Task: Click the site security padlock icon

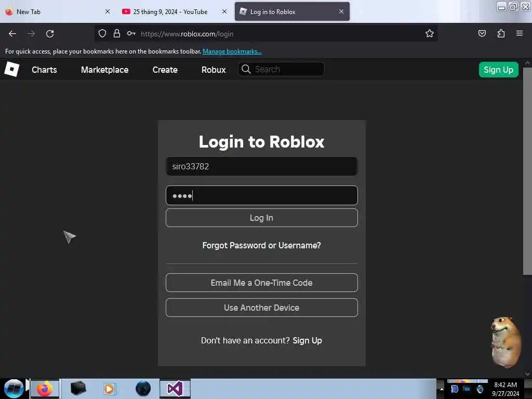Action: [x=117, y=33]
